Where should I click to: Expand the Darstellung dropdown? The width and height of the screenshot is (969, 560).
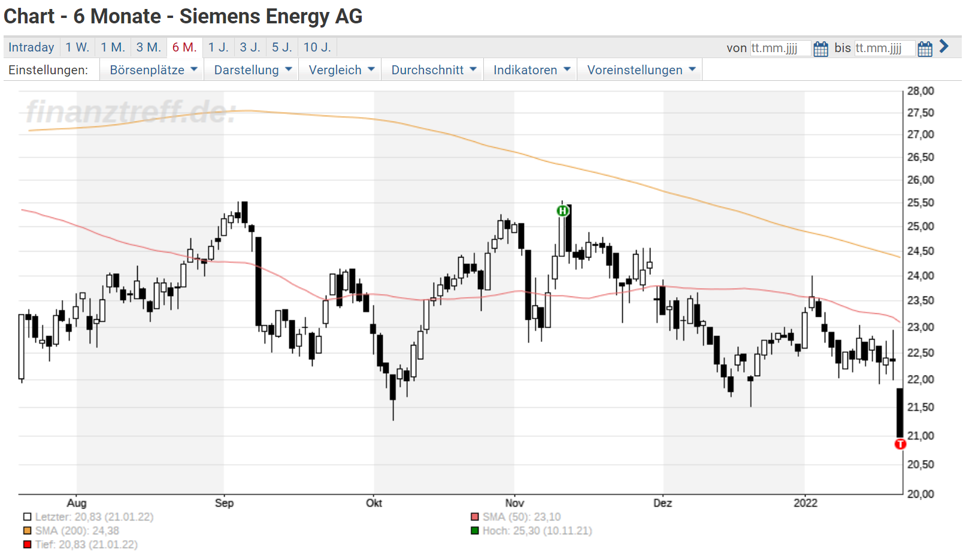click(252, 70)
